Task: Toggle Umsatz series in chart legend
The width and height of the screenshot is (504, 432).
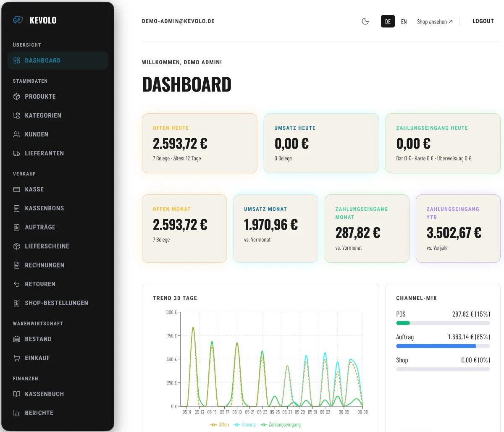Action: pyautogui.click(x=245, y=425)
